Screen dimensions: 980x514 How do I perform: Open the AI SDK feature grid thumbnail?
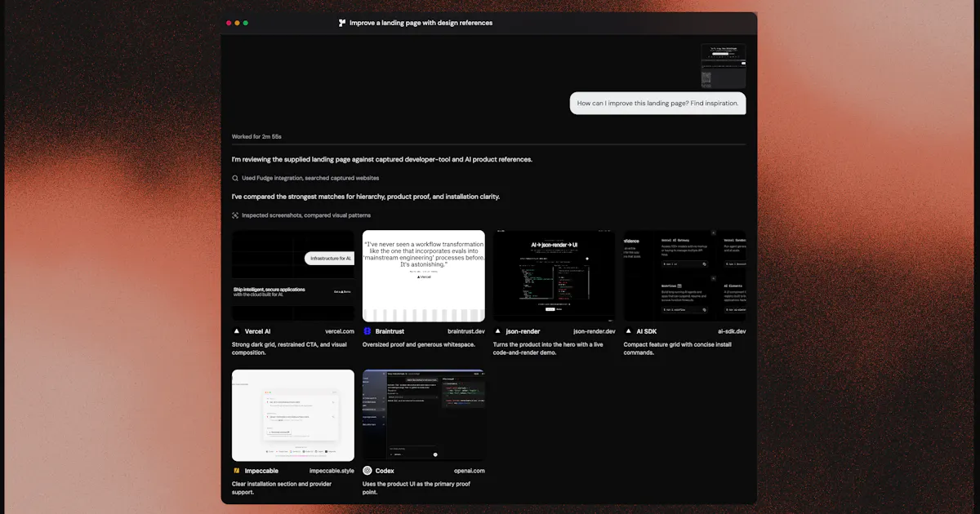coord(685,276)
